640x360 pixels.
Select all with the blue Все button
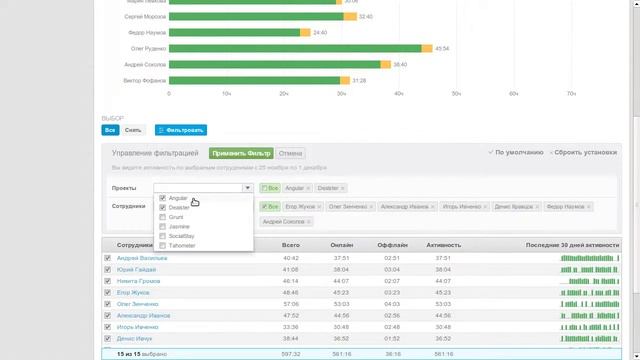coord(110,130)
